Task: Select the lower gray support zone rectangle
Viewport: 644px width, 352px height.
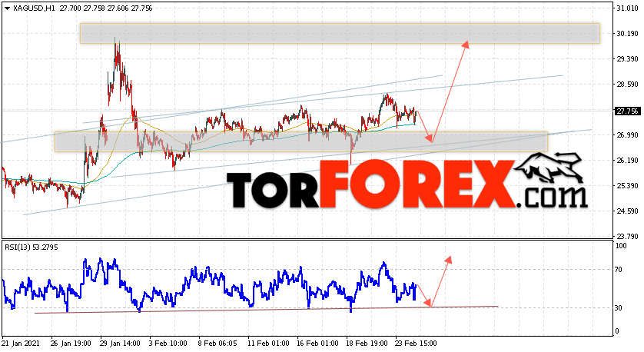Action: click(301, 141)
